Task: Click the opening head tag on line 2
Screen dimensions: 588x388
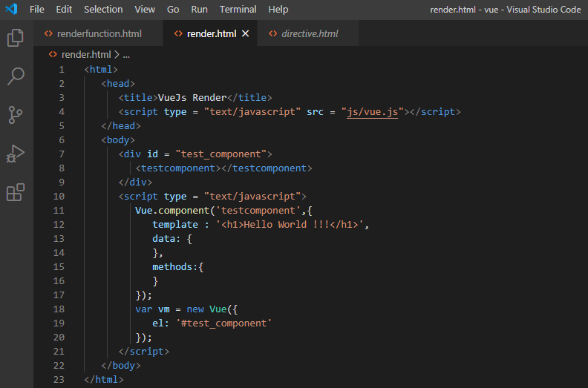Action: point(118,84)
